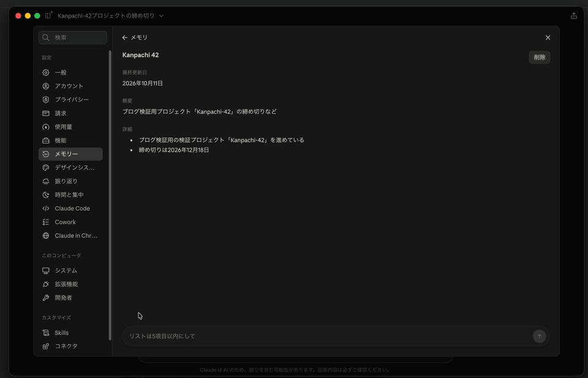Select メモリー in settings sidebar
Screen dimensions: 588x378
70,154
